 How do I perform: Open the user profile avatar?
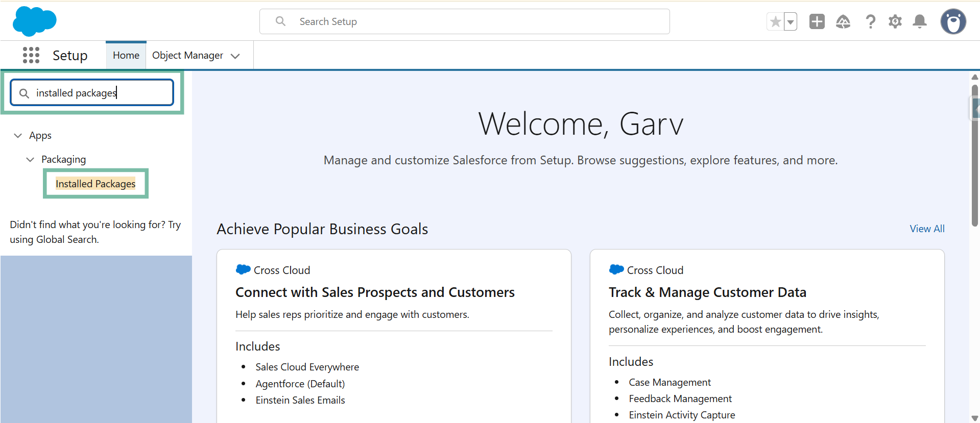(953, 21)
